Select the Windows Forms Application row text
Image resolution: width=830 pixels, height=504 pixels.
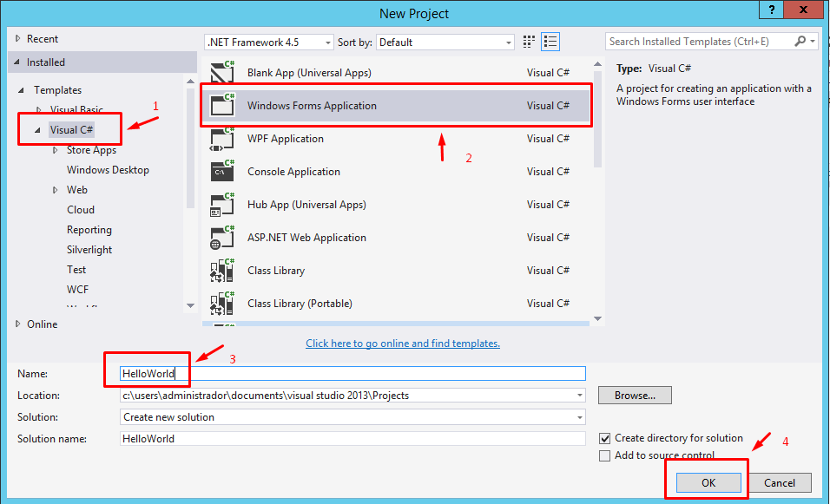coord(312,106)
